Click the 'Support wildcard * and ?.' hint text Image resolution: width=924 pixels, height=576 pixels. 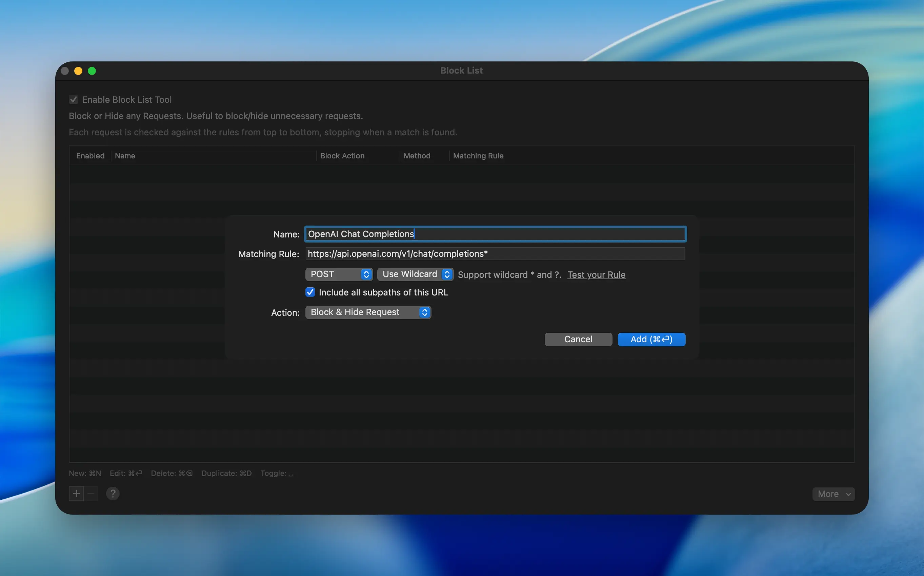pyautogui.click(x=509, y=275)
